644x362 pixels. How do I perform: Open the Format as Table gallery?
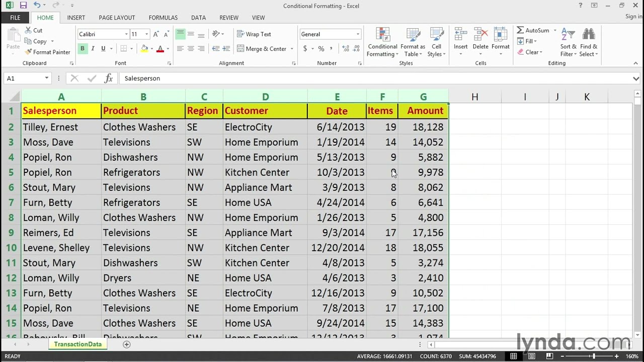coord(413,42)
